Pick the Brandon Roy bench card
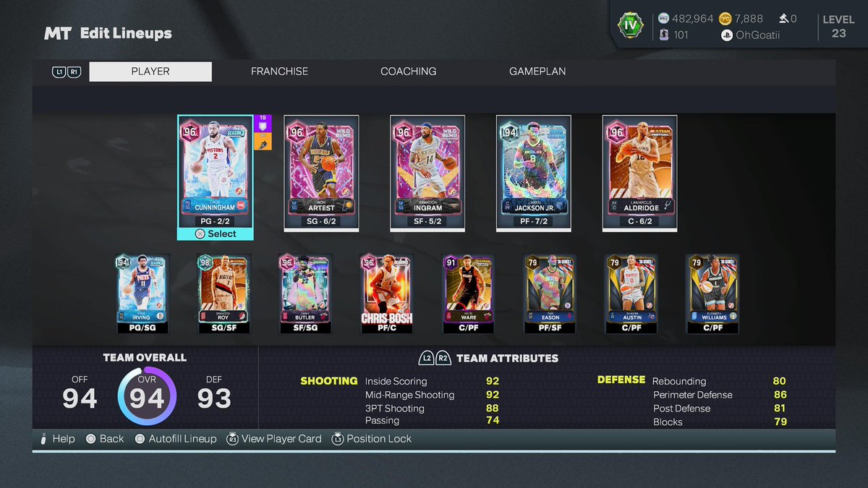This screenshot has height=488, width=868. (x=224, y=294)
